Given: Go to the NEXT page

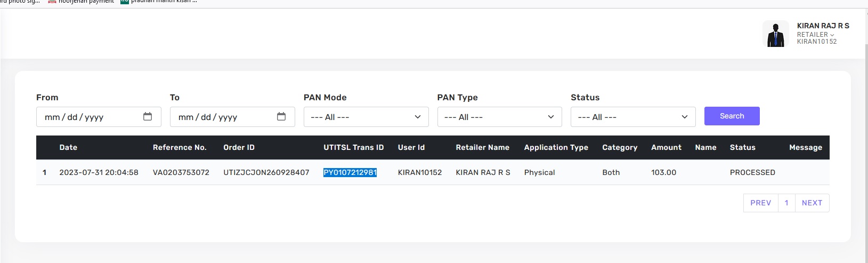Looking at the screenshot, I should point(812,203).
